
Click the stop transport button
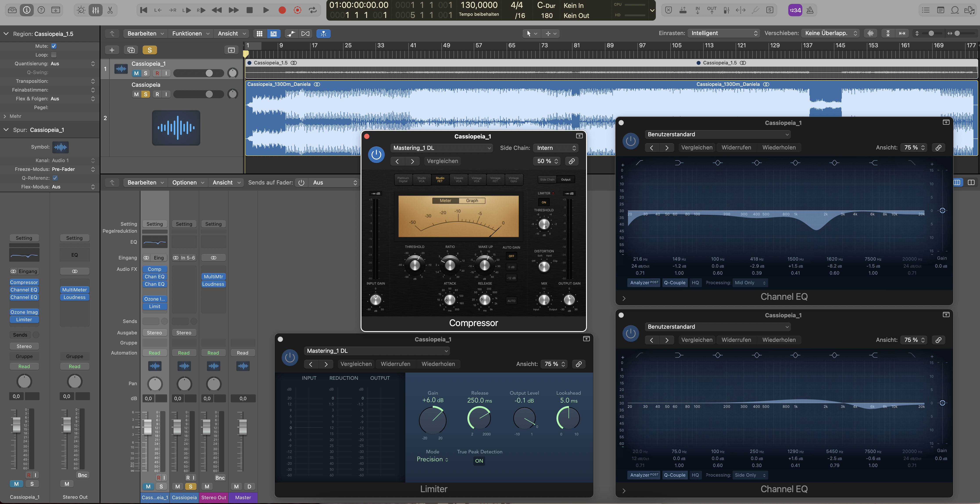250,10
